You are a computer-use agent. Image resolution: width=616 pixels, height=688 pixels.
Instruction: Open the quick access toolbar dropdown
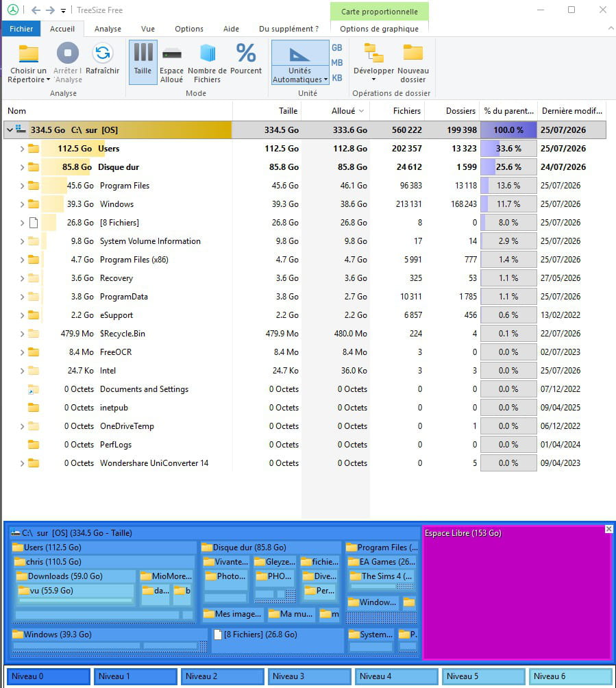click(63, 10)
